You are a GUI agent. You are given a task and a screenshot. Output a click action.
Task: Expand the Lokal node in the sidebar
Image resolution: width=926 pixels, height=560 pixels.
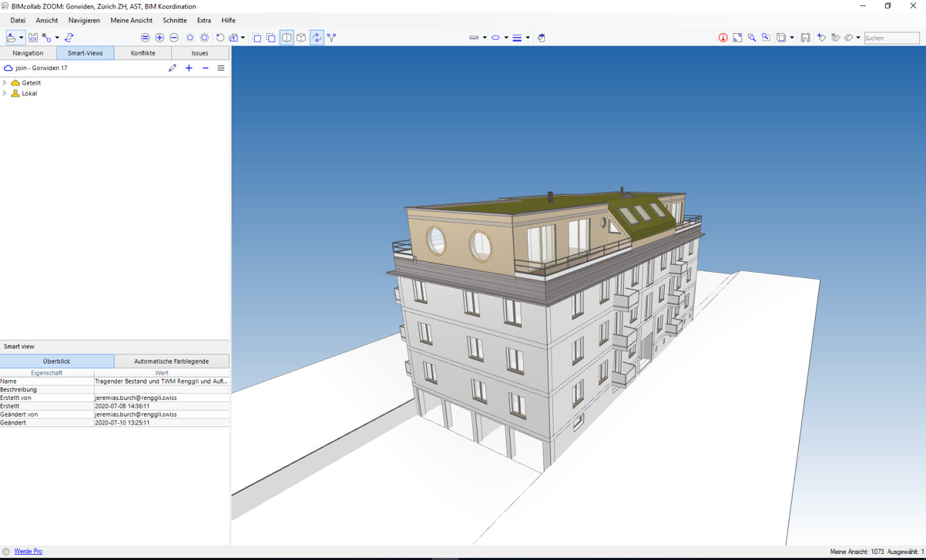click(7, 93)
